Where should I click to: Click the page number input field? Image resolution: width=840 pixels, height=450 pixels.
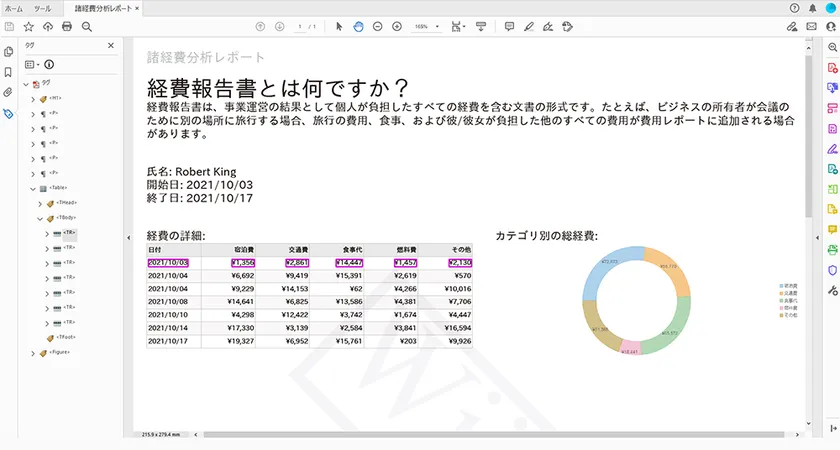click(x=300, y=26)
